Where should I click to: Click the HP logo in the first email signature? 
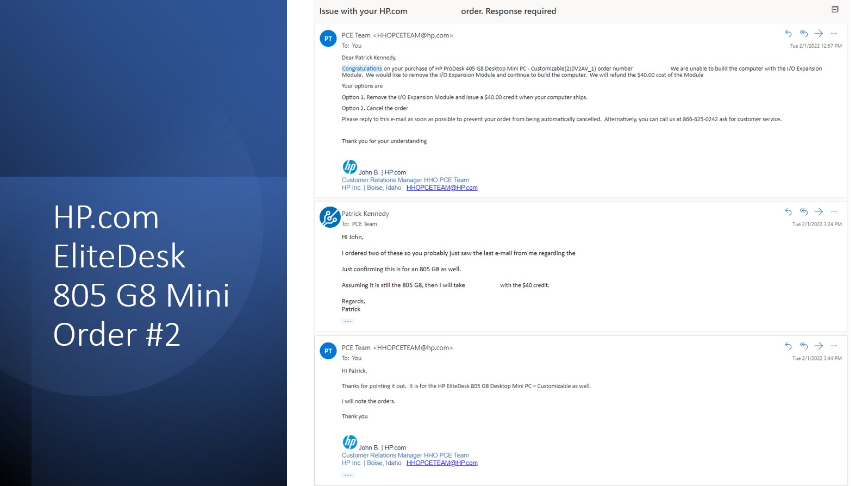point(349,167)
